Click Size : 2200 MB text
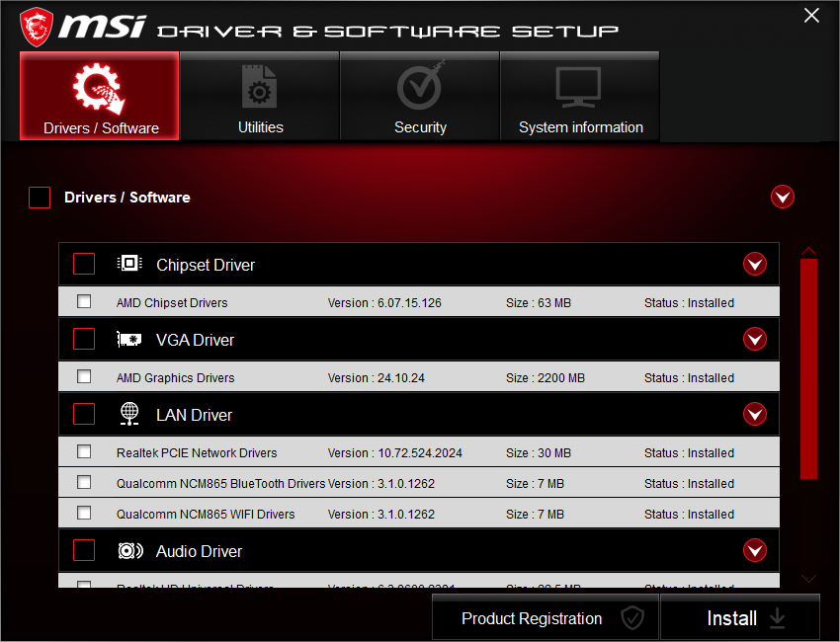 [546, 378]
